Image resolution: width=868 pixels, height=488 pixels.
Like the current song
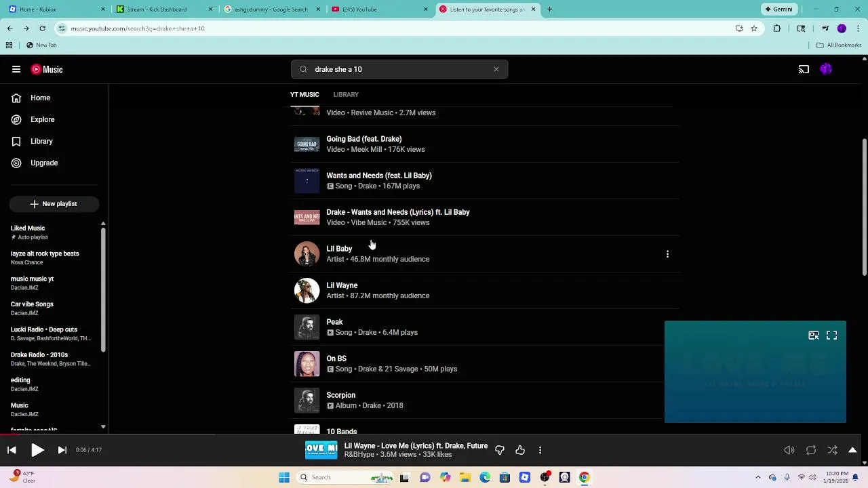(x=520, y=450)
